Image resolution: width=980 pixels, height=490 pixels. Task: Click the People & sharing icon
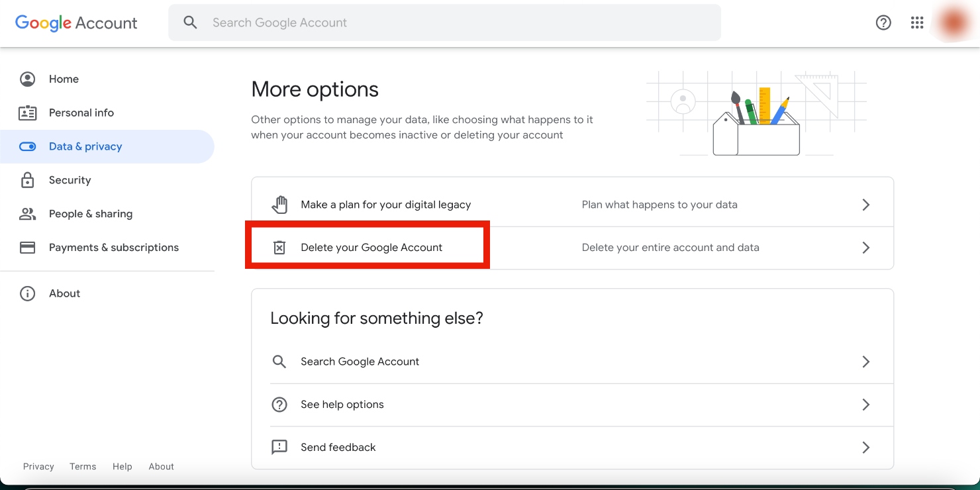[x=27, y=214]
